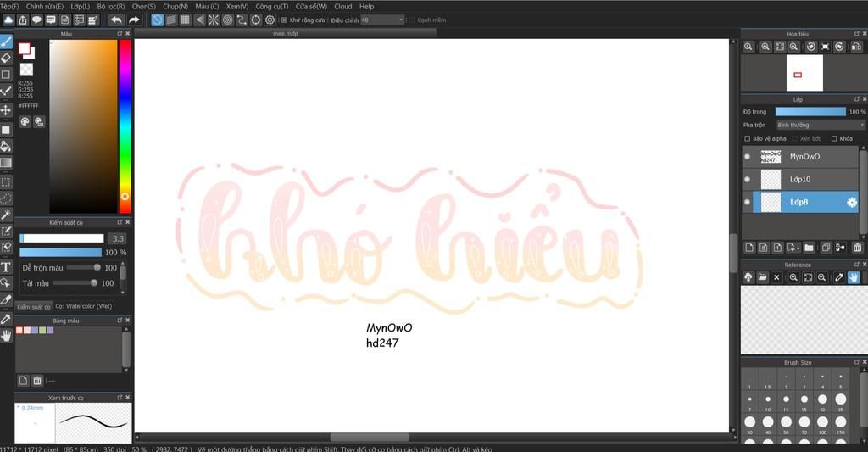
Task: Open the Điều chỉnh correction dropdown
Action: click(382, 20)
